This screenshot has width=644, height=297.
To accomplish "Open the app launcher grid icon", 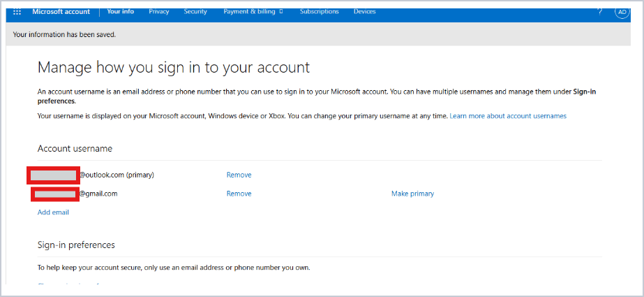I will click(x=17, y=11).
